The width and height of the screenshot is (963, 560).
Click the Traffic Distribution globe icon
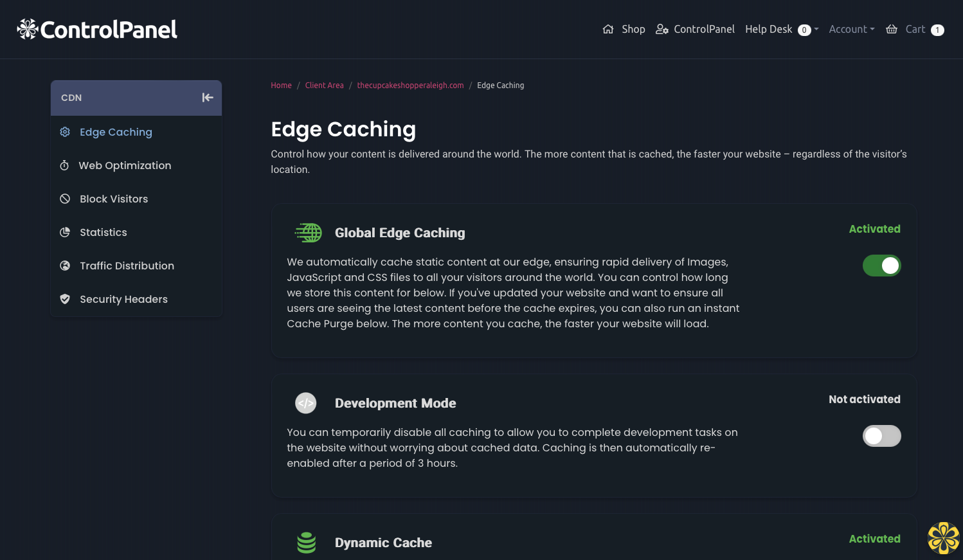point(64,266)
